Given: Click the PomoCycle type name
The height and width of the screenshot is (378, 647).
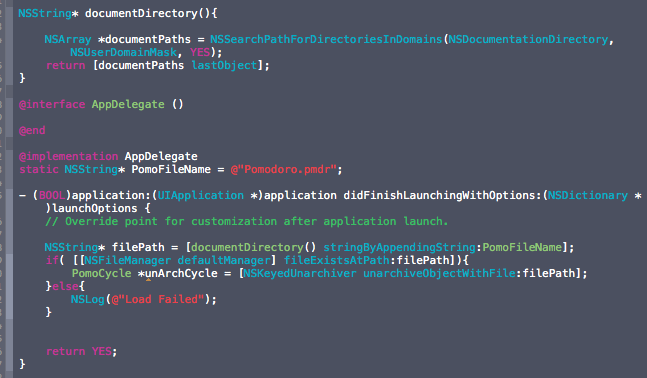Looking at the screenshot, I should point(102,273).
